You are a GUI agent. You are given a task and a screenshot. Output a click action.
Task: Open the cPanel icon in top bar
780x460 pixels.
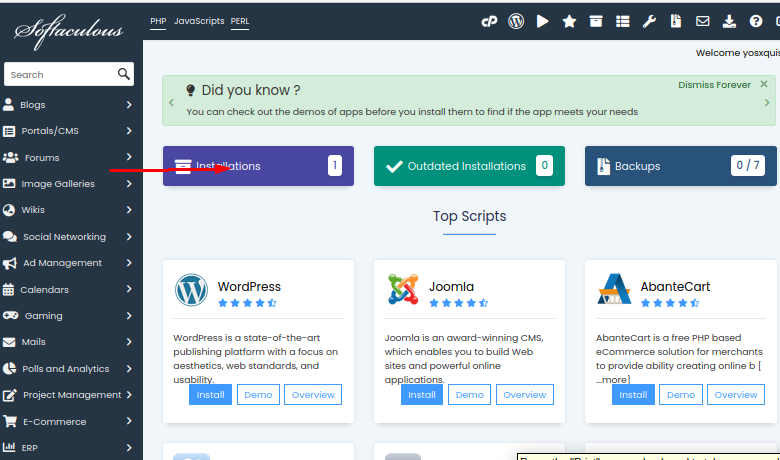click(x=489, y=21)
